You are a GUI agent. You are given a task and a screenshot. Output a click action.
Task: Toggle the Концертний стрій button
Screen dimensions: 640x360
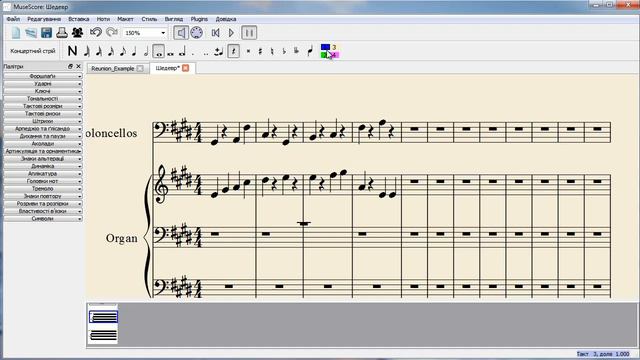[33, 51]
